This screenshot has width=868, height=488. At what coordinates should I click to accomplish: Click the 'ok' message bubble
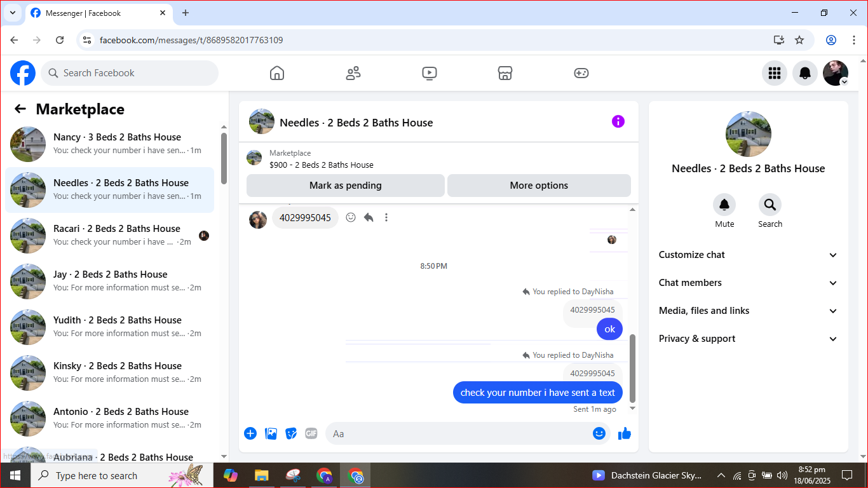609,329
